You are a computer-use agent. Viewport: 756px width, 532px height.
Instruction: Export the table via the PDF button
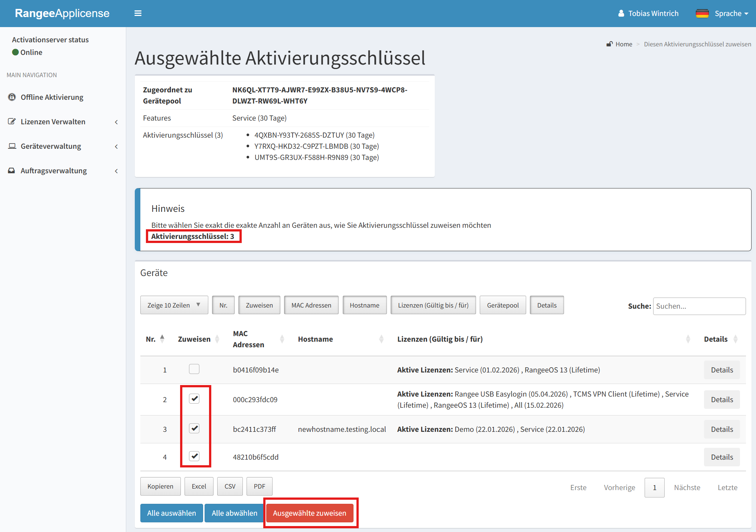(x=259, y=486)
